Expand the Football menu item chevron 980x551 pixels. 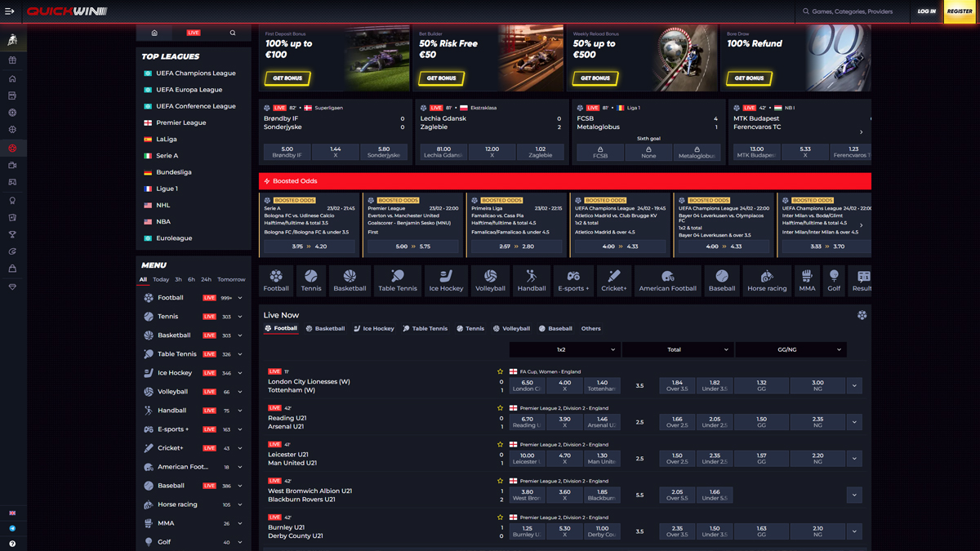pos(240,298)
